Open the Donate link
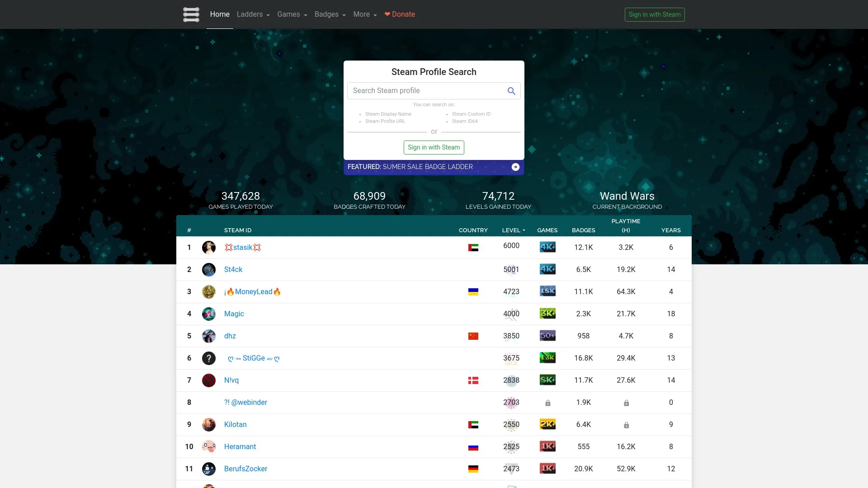This screenshot has height=488, width=868. point(399,14)
